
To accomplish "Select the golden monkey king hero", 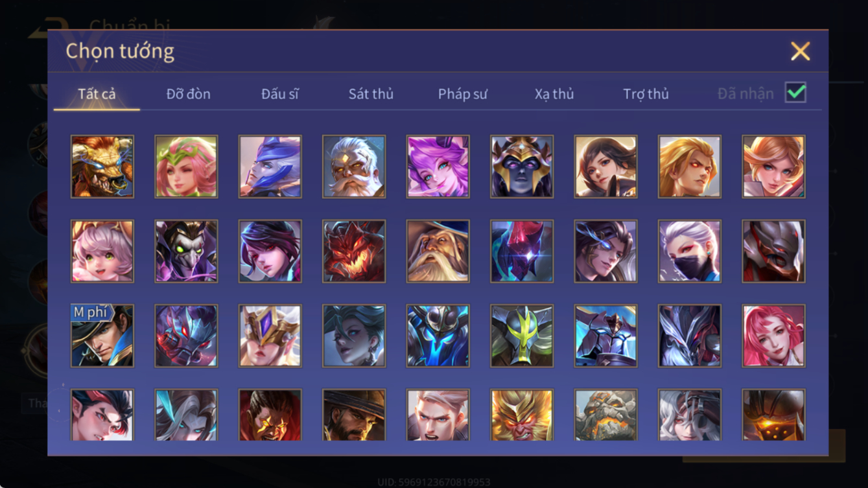I will click(522, 415).
